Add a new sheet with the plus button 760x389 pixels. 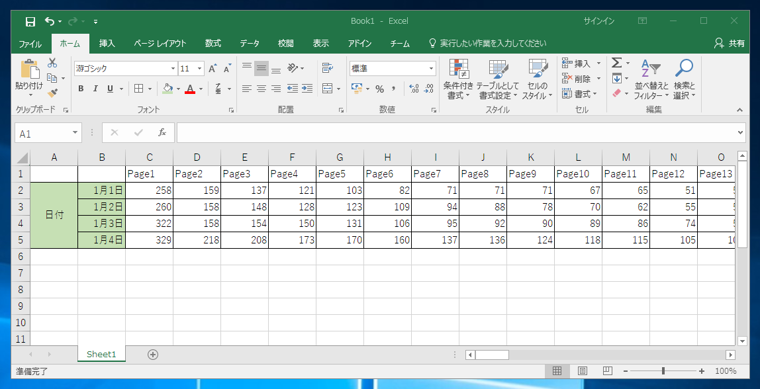coord(153,354)
